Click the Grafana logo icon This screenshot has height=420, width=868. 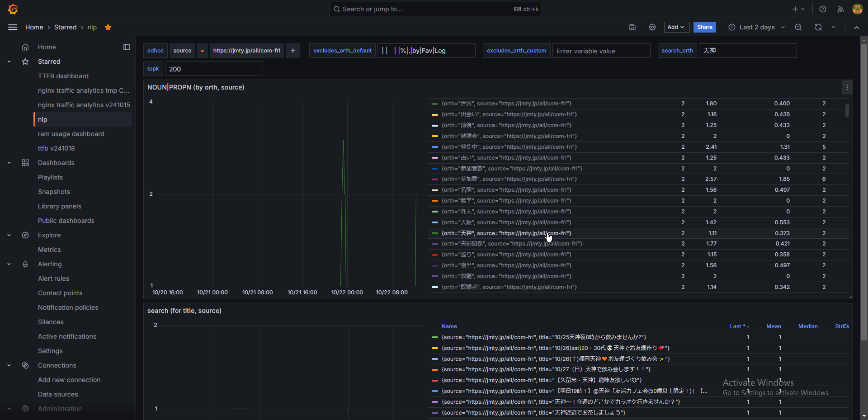[x=13, y=9]
